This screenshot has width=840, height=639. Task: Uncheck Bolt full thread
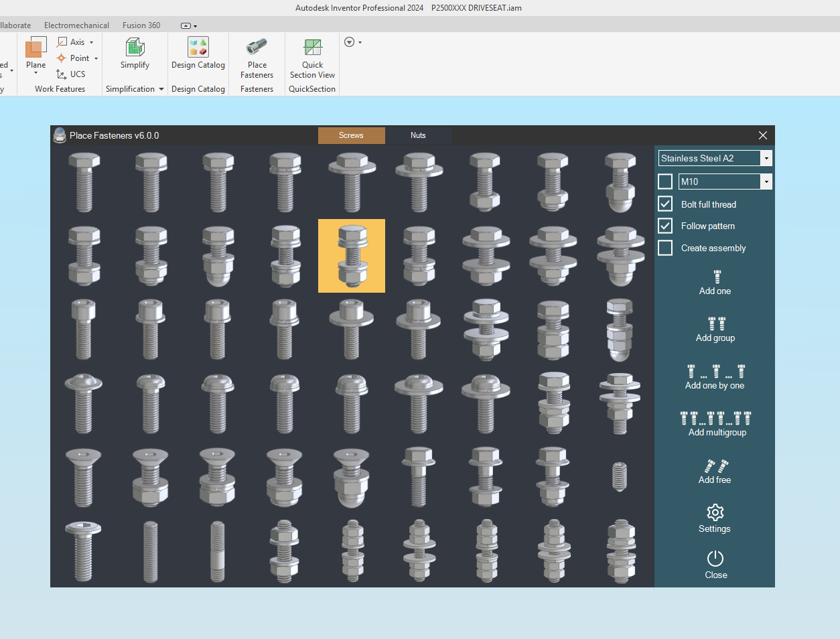click(x=665, y=204)
